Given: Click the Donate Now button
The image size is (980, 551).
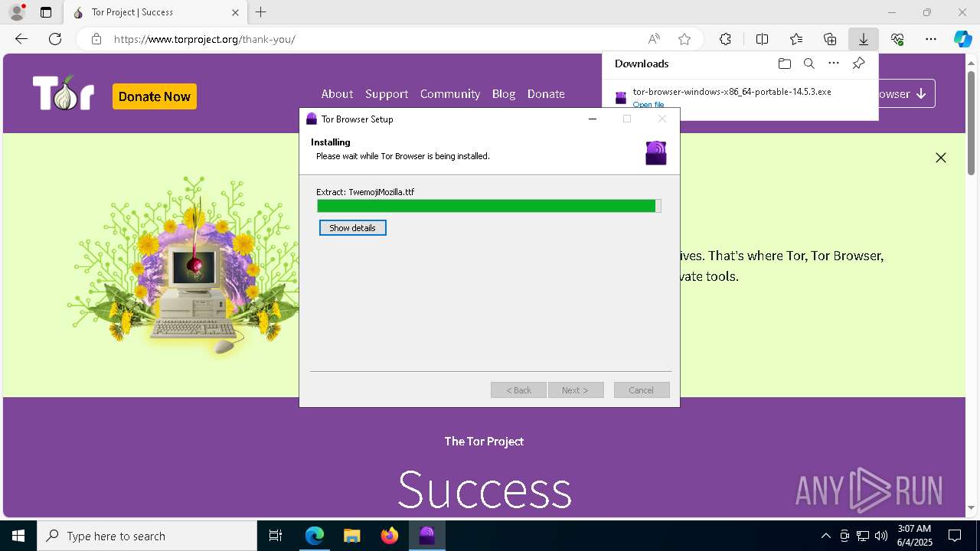Looking at the screenshot, I should 155,96.
